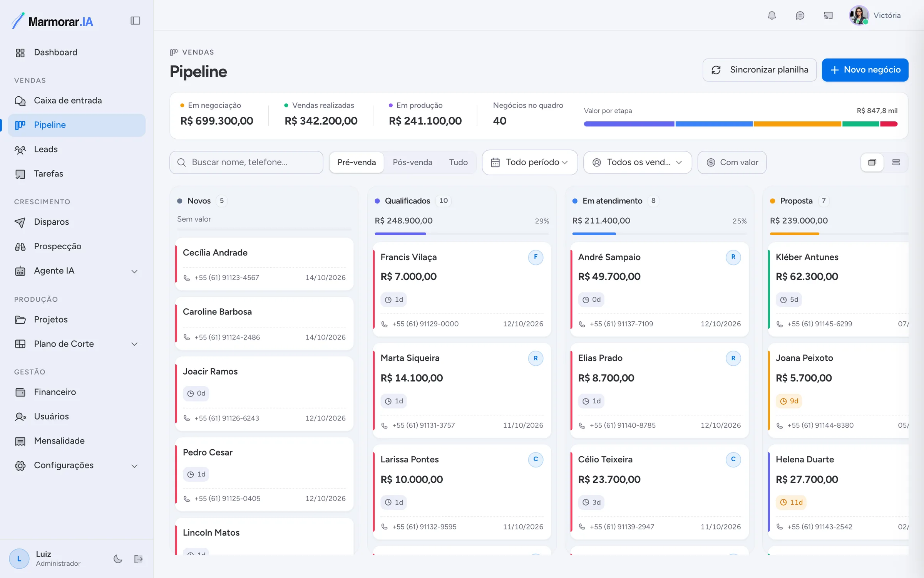Open Financeiro page
Image resolution: width=924 pixels, height=578 pixels.
[77, 392]
